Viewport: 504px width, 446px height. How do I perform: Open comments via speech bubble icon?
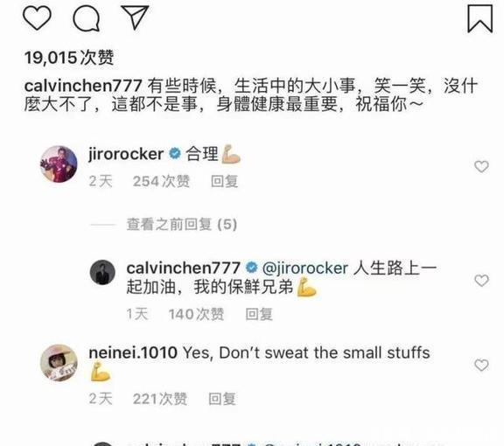click(x=86, y=18)
